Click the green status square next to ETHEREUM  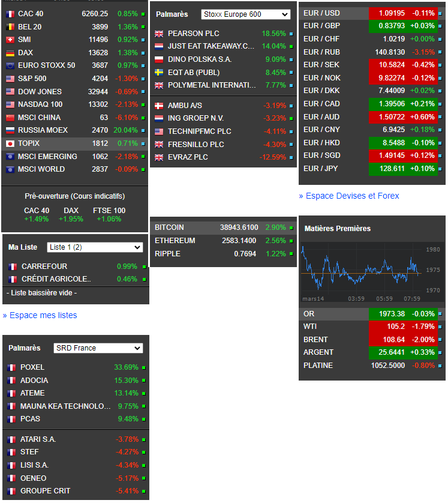tap(291, 241)
